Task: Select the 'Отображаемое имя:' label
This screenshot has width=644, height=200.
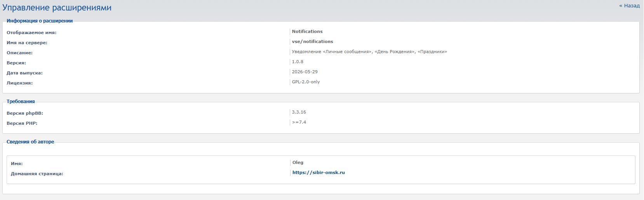Action: pos(31,33)
